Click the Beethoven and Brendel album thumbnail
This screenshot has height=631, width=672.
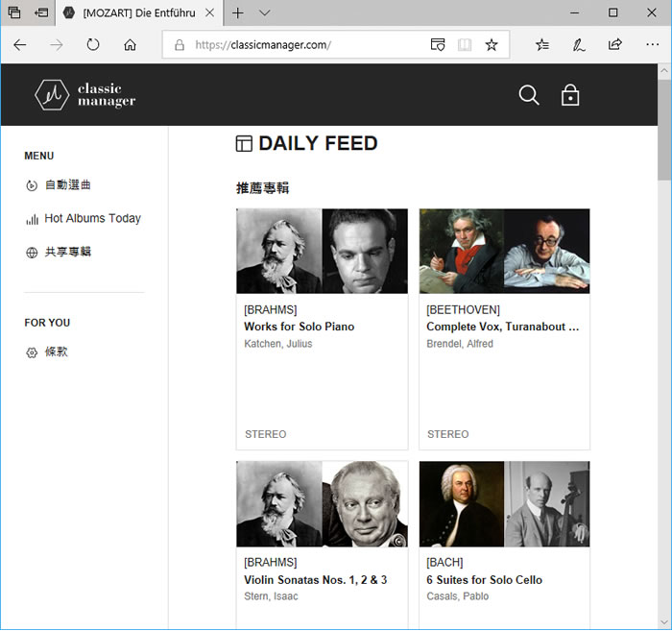pyautogui.click(x=504, y=252)
